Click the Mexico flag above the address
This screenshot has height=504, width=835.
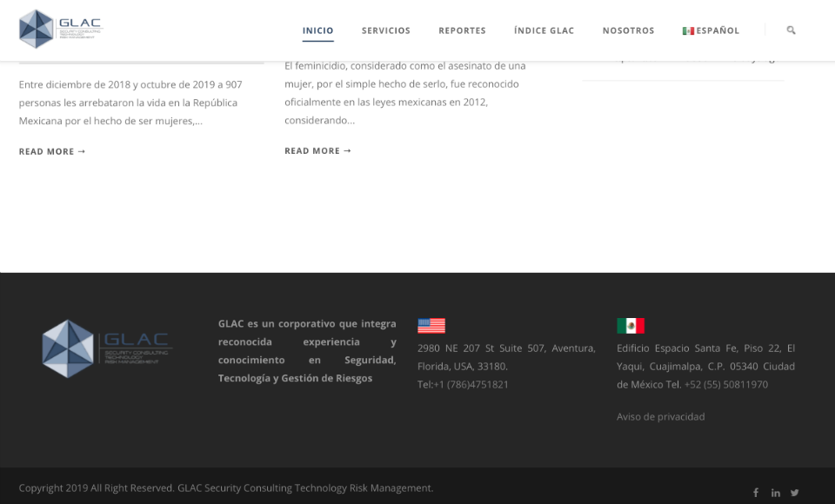(x=631, y=325)
